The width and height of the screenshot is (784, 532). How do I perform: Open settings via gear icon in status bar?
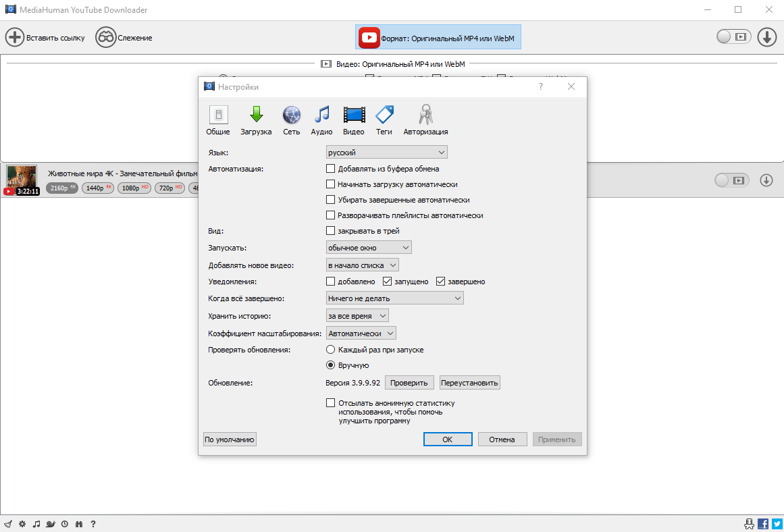22,524
